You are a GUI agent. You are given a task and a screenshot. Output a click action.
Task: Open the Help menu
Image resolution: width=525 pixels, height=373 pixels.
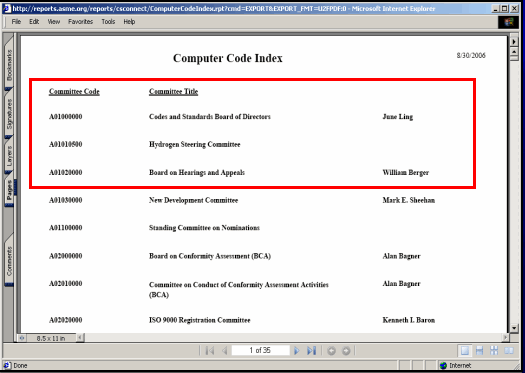tap(129, 22)
